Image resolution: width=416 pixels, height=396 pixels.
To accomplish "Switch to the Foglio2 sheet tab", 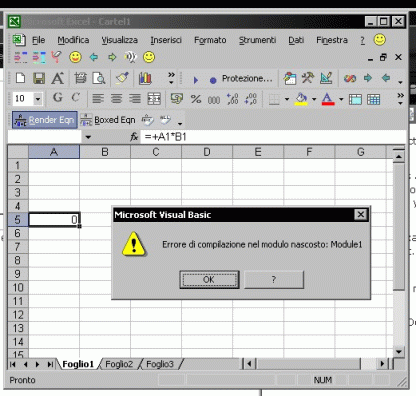I will point(119,364).
